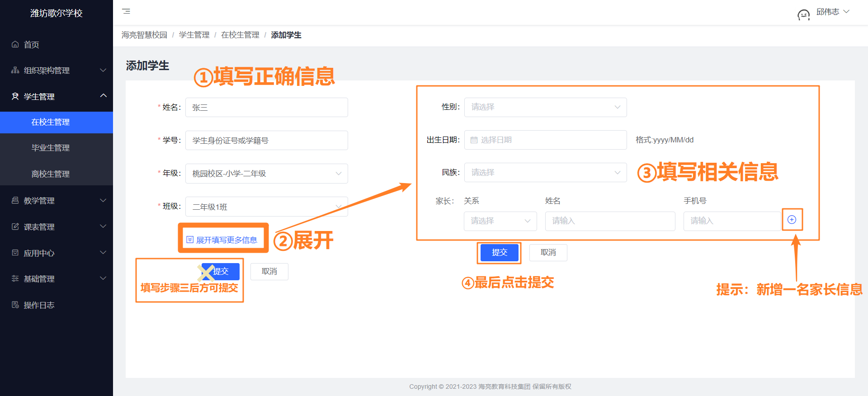This screenshot has width=868, height=396.
Task: Focus the 姓名 input with 张三
Action: click(267, 108)
